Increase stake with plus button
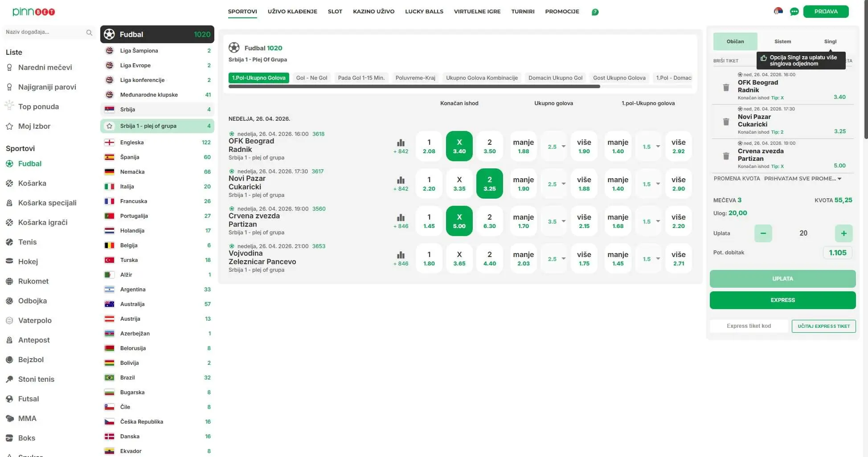868x457 pixels. tap(843, 233)
